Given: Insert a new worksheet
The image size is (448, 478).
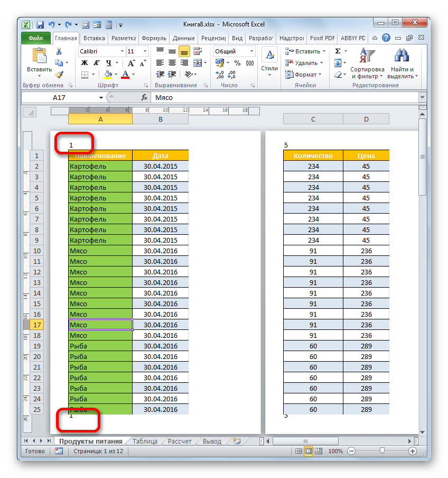Looking at the screenshot, I should tap(237, 441).
